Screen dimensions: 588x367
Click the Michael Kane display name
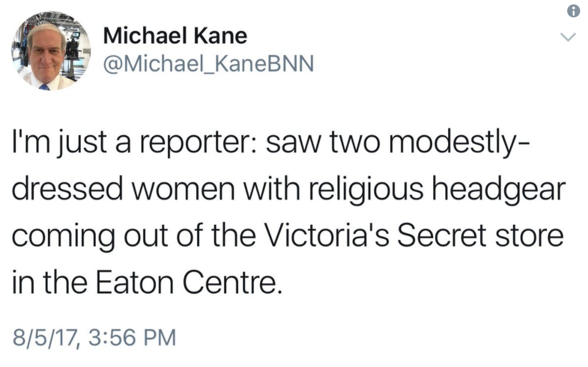[x=175, y=36]
